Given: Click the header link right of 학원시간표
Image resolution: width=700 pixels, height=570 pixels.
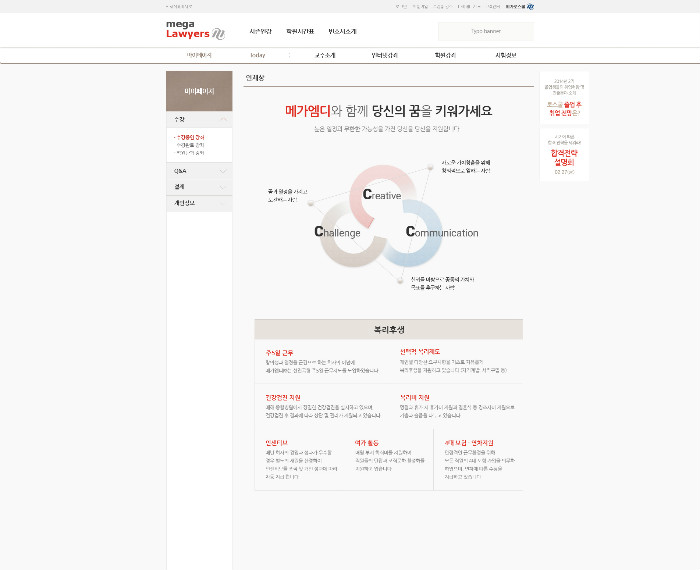Looking at the screenshot, I should pyautogui.click(x=342, y=31).
